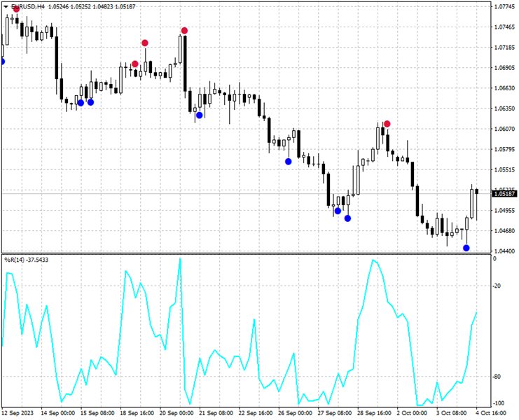Click price scale value 1.07745

(x=504, y=6)
